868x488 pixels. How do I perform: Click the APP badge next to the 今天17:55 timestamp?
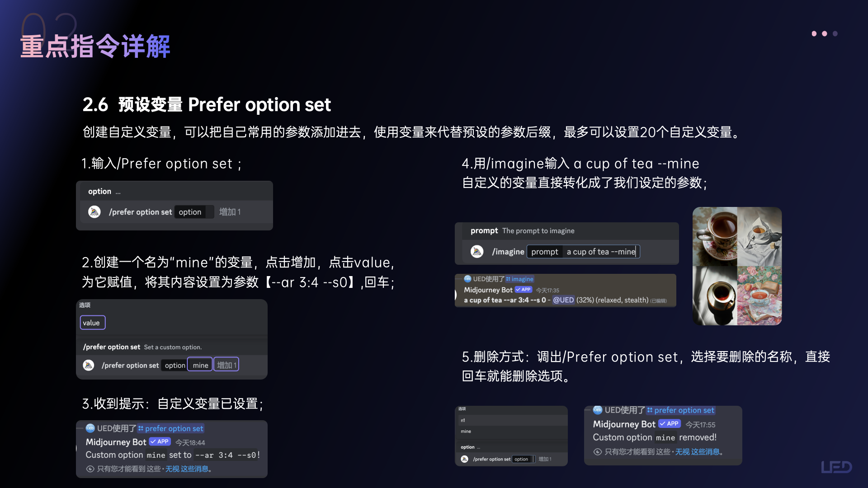point(670,424)
